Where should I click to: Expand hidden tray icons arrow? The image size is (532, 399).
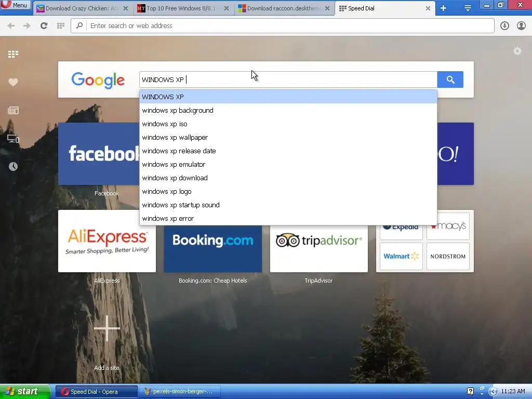[493, 392]
